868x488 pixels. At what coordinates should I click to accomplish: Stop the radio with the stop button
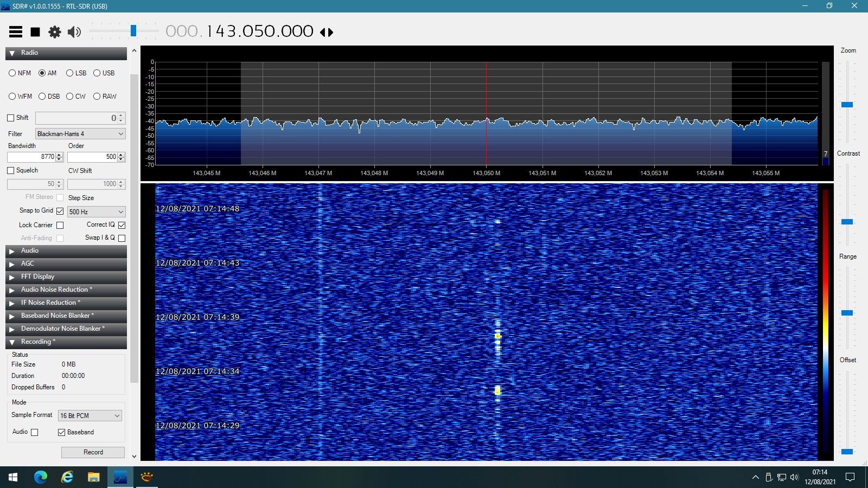[x=35, y=32]
